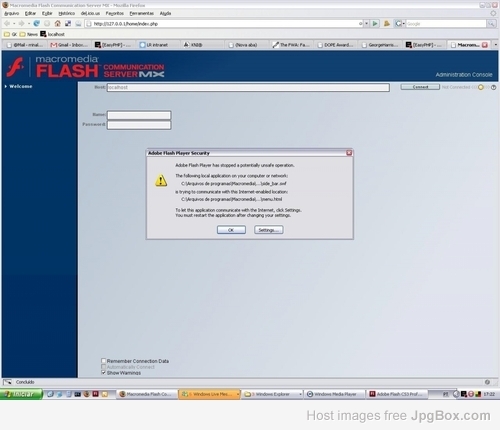Open the address bar history dropdown
The height and width of the screenshot is (430, 500).
tap(366, 24)
